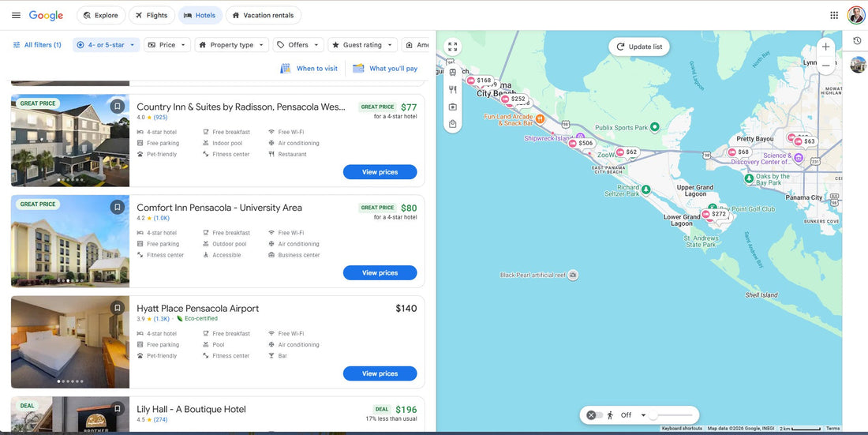Expand the map to fullscreen

453,47
